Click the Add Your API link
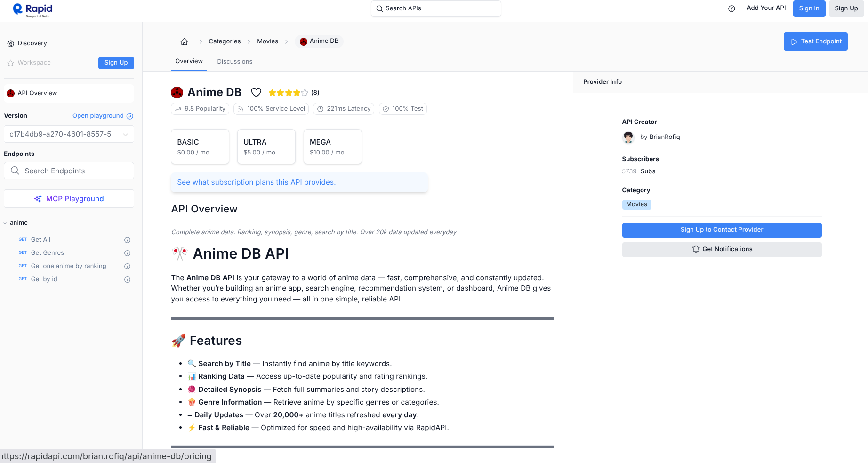 (x=766, y=8)
